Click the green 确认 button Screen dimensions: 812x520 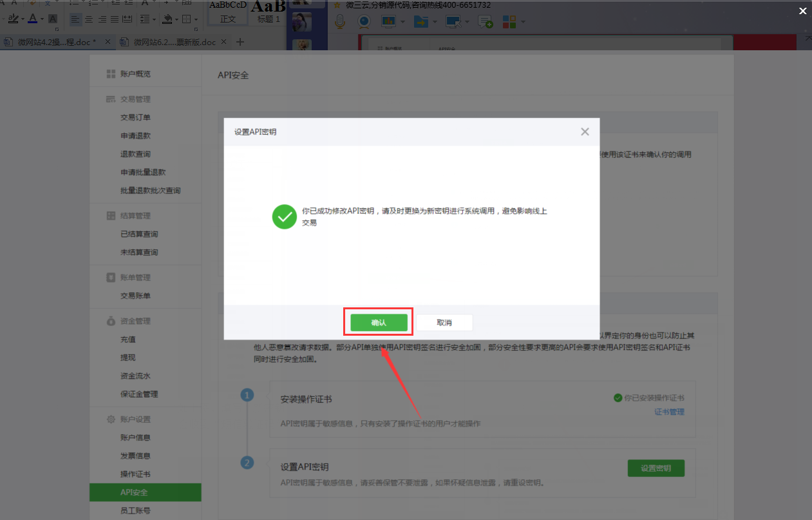pos(379,323)
